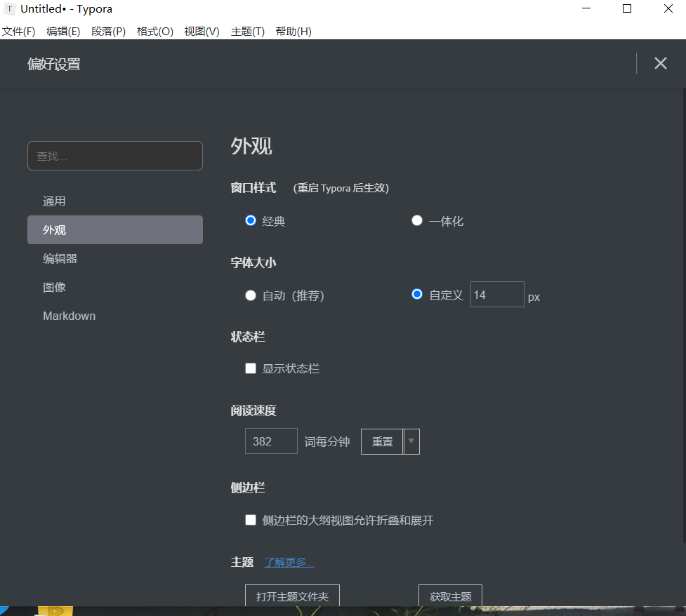The width and height of the screenshot is (686, 616).
Task: Select the 一体化 window style radio button
Action: click(x=417, y=220)
